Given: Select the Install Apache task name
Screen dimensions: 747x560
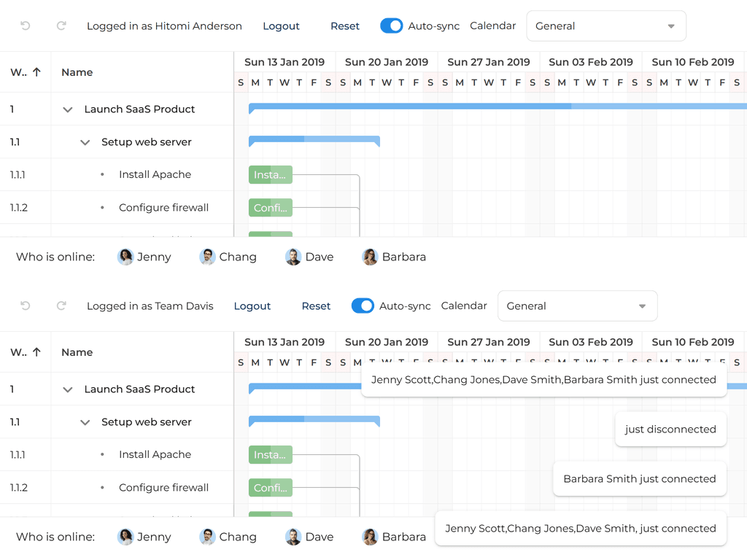Looking at the screenshot, I should (155, 174).
